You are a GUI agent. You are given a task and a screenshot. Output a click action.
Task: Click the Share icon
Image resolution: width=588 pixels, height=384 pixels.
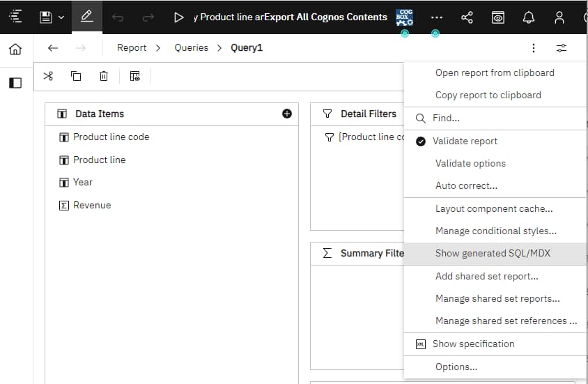pos(467,17)
